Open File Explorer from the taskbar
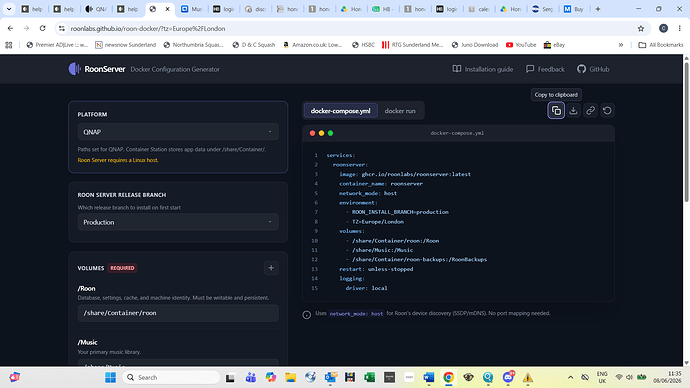The height and width of the screenshot is (388, 690). click(x=290, y=377)
